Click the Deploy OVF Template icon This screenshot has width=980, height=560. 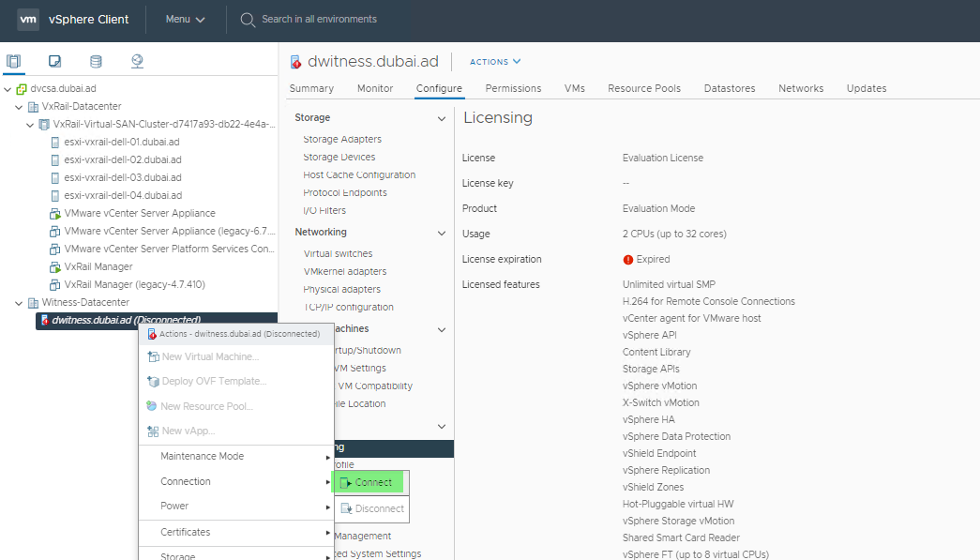[x=153, y=381]
